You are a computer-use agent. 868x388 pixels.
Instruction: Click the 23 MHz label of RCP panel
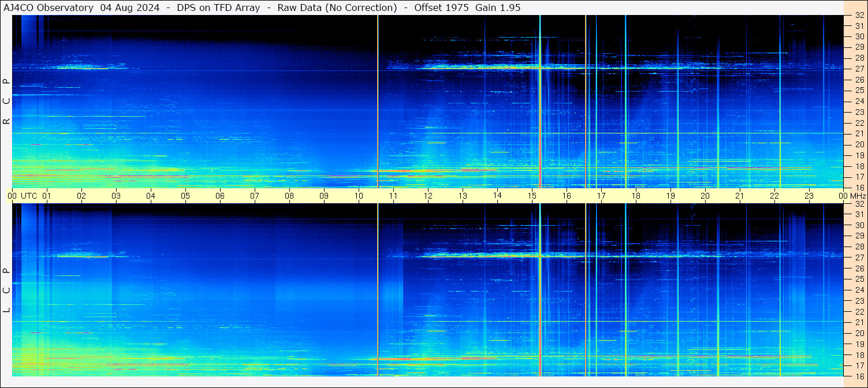859,112
